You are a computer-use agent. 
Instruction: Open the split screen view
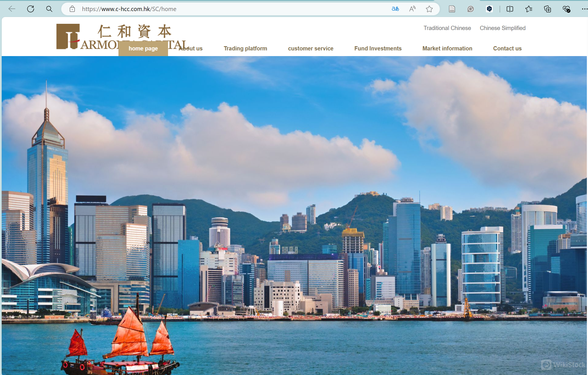pos(510,9)
